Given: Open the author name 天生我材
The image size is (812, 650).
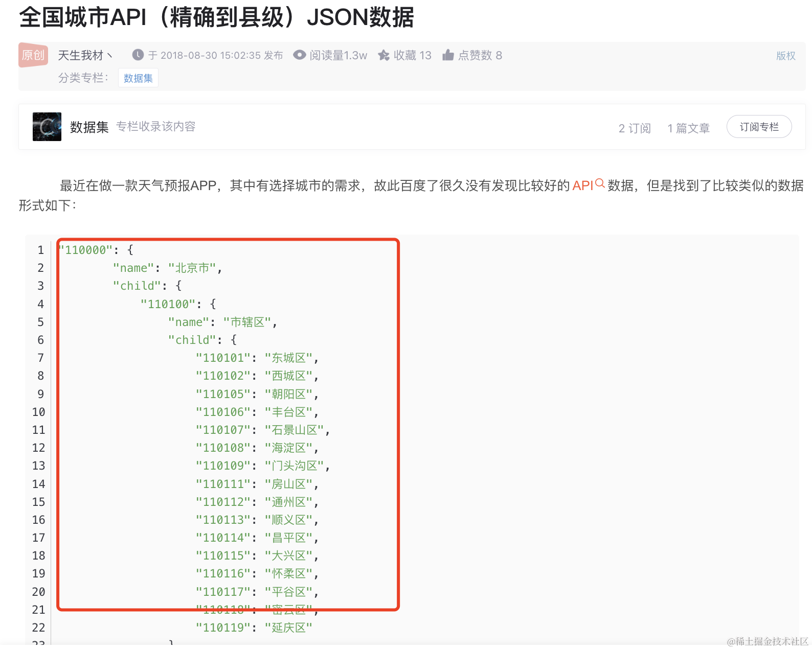Looking at the screenshot, I should pyautogui.click(x=80, y=55).
